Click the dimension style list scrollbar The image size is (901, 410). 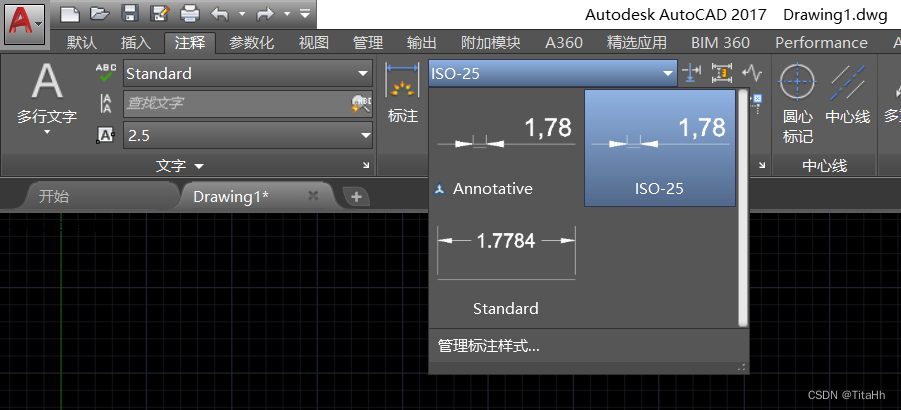point(742,208)
